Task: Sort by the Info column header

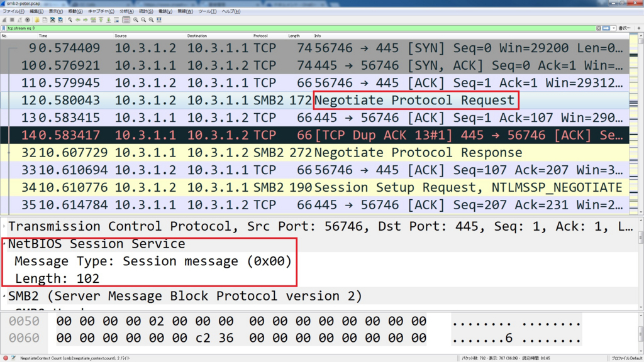Action: coord(318,36)
